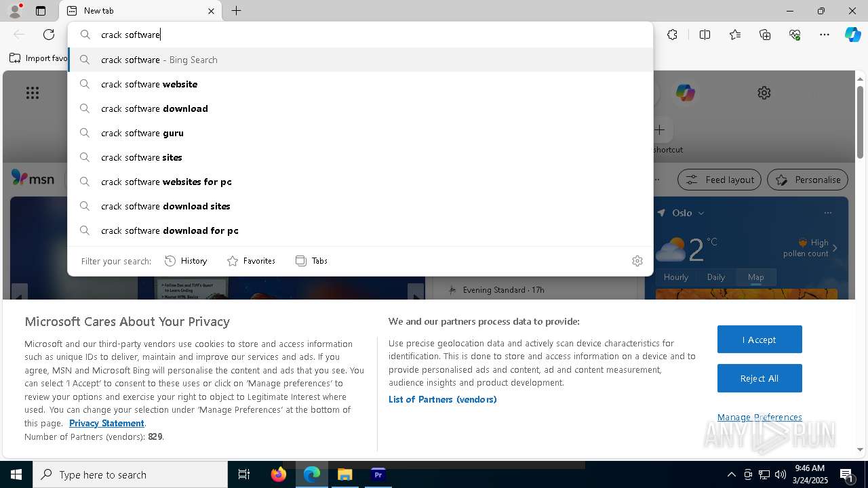Open the taskbar clock and date
This screenshot has height=488, width=868.
(810, 474)
